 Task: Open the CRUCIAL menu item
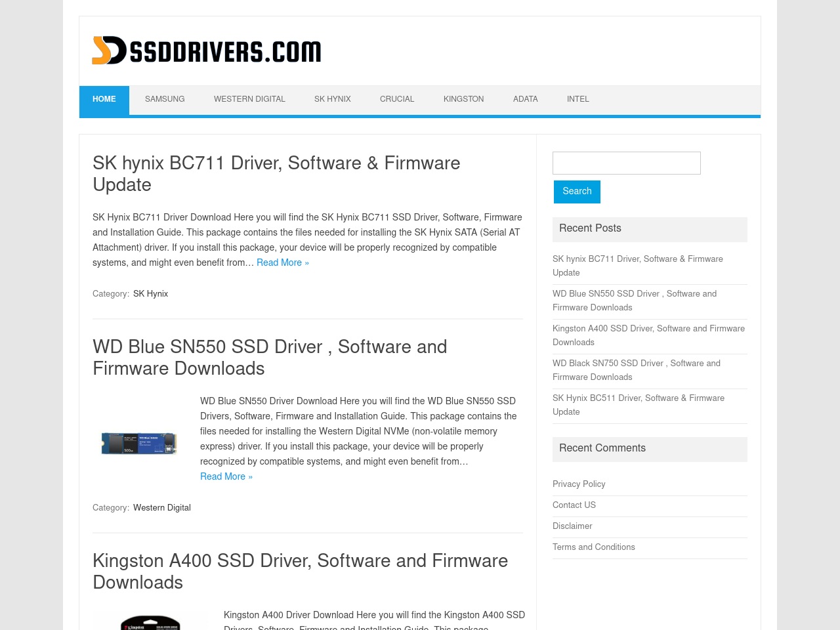[x=397, y=100]
